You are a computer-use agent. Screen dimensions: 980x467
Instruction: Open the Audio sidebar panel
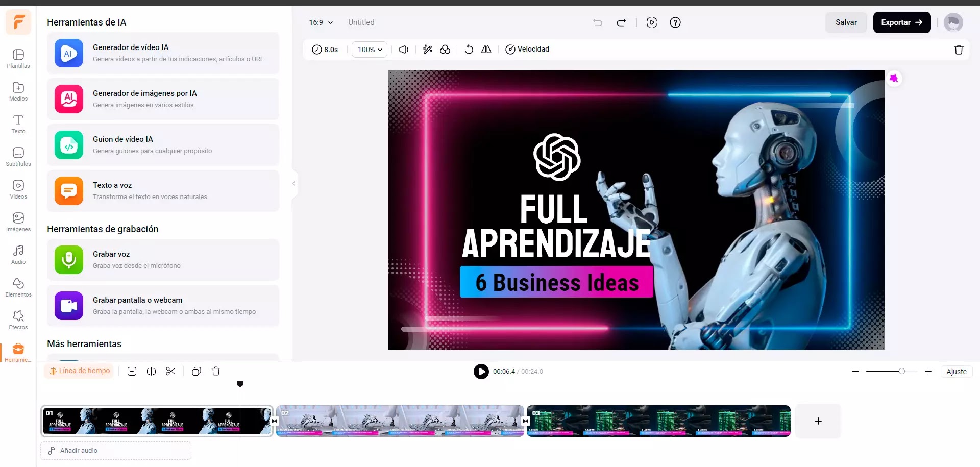[x=18, y=254]
